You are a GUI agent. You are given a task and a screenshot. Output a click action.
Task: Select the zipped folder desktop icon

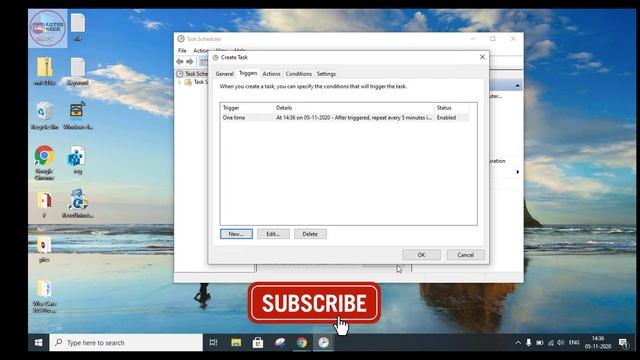(44, 71)
